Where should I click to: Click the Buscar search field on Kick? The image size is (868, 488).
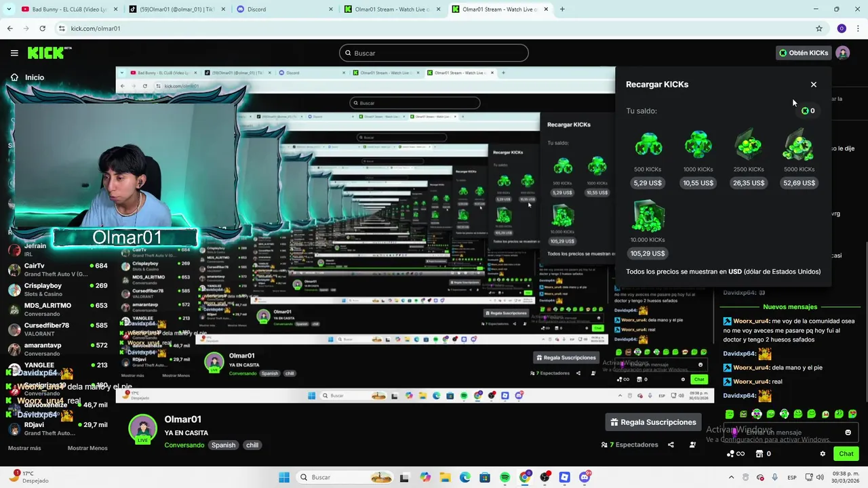pos(434,53)
